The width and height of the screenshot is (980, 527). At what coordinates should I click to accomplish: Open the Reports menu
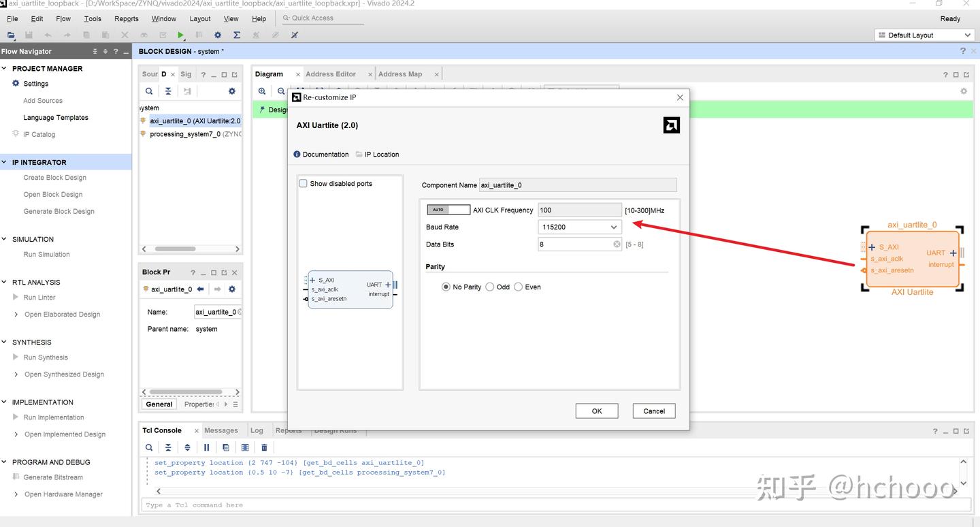(x=126, y=19)
